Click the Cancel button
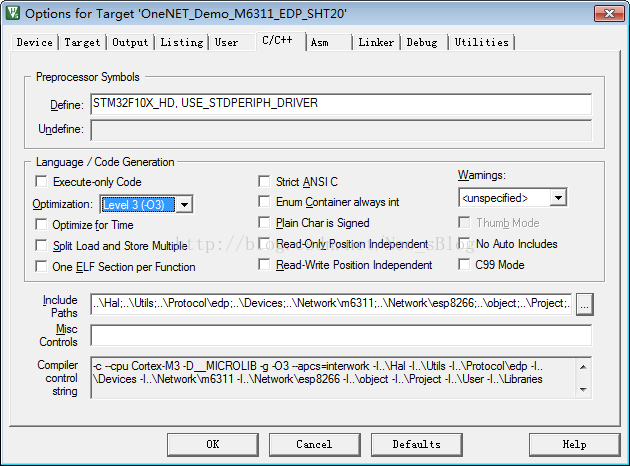630x466 pixels. point(315,444)
